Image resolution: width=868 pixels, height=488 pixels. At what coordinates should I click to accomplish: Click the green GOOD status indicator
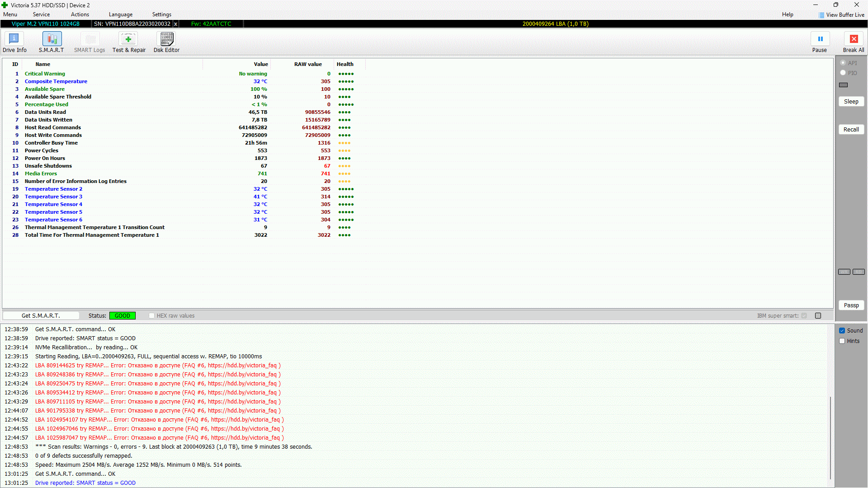click(122, 316)
